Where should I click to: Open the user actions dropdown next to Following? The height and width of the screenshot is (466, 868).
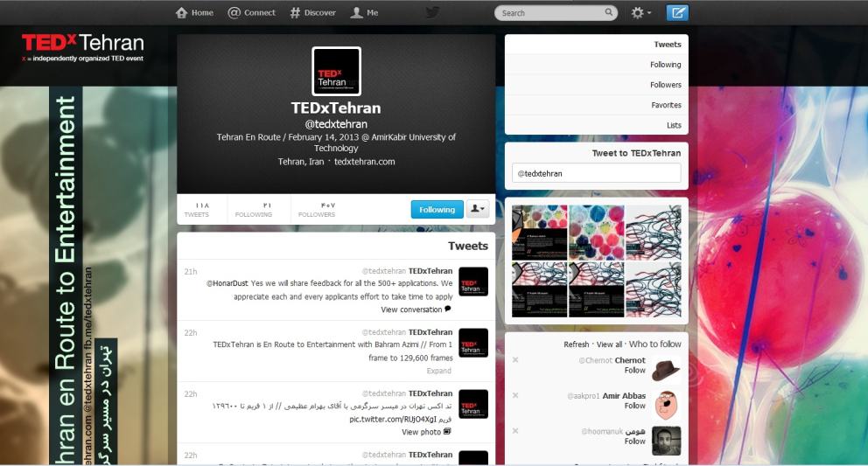tap(478, 209)
